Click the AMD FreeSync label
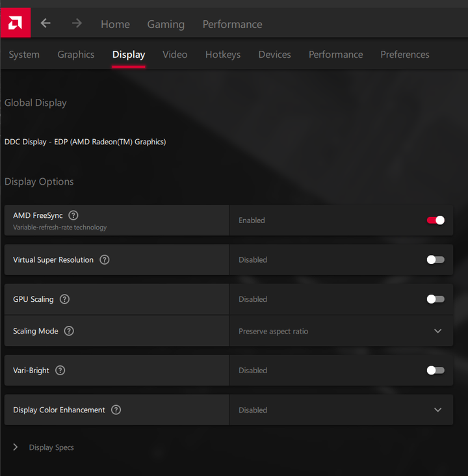The width and height of the screenshot is (468, 476). 38,215
